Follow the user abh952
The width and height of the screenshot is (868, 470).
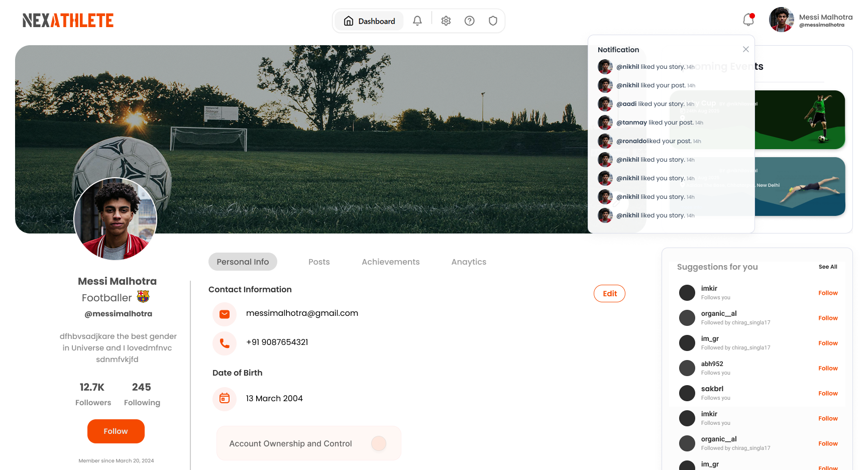[828, 368]
